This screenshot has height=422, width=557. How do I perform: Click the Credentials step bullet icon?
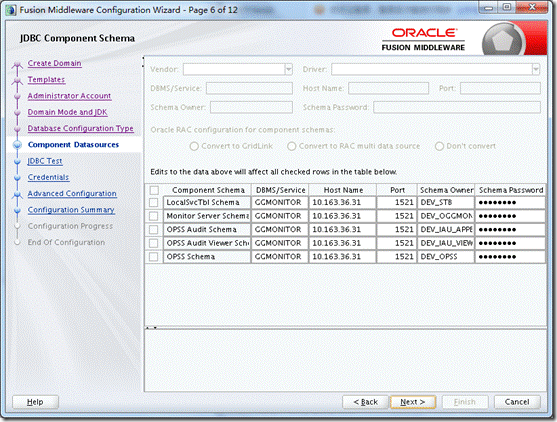pyautogui.click(x=17, y=178)
